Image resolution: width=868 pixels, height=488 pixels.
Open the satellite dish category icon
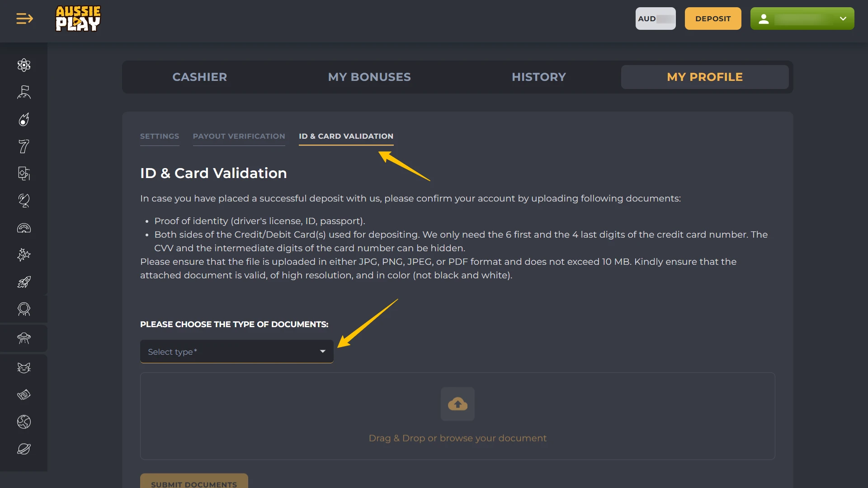click(24, 201)
